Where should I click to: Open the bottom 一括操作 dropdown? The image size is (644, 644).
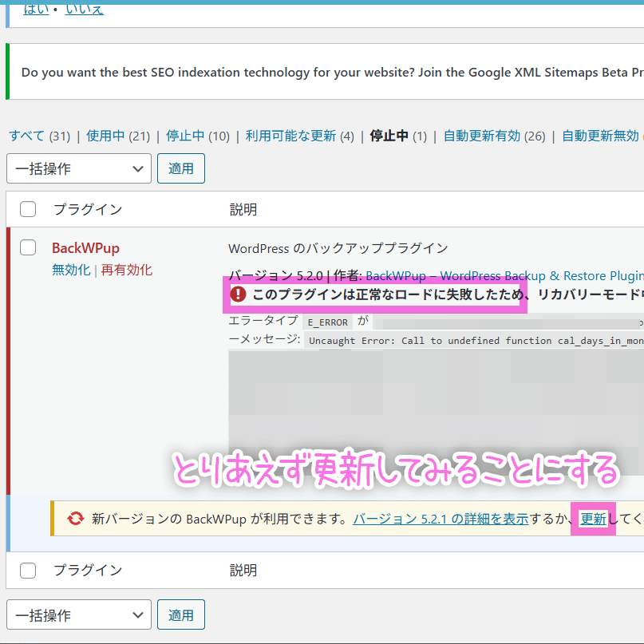[x=79, y=614]
